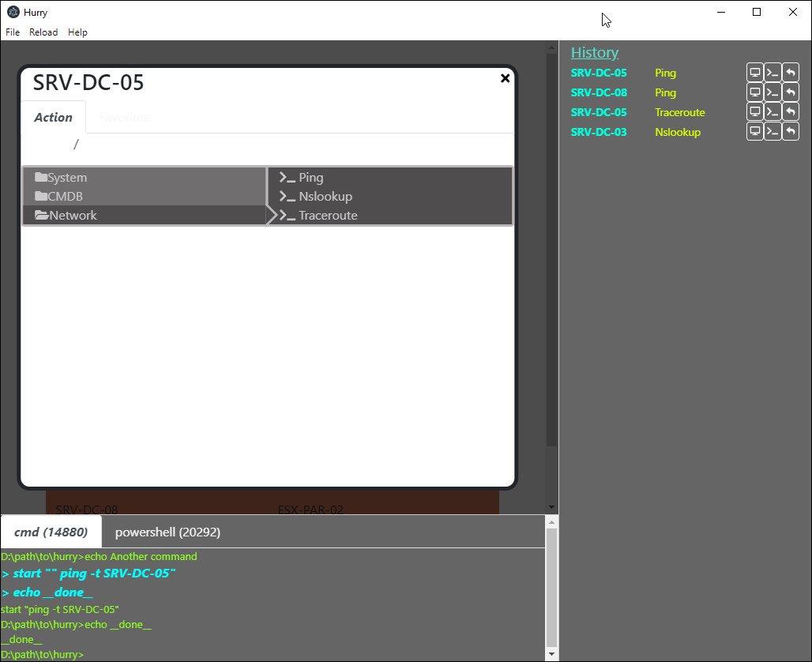Viewport: 812px width, 662px height.
Task: Rerun the SRV-DC-03 Nslookup via the arrow icon
Action: click(790, 131)
